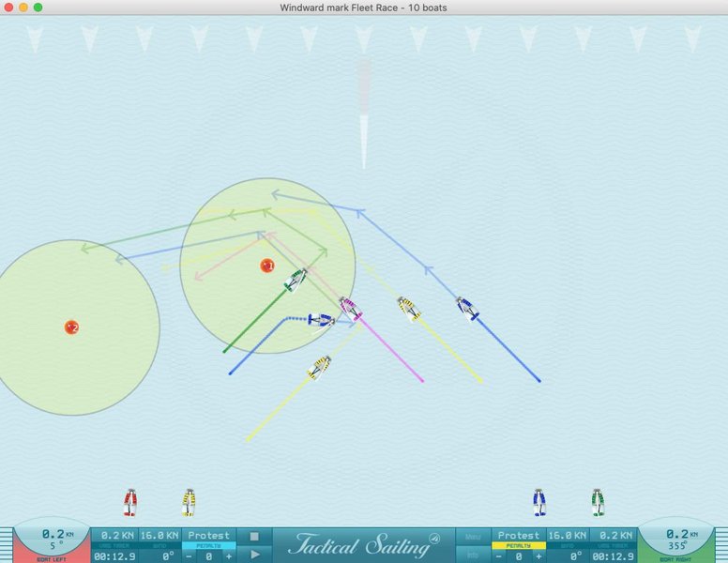Click the Tactical Sailing logo

pyautogui.click(x=364, y=545)
